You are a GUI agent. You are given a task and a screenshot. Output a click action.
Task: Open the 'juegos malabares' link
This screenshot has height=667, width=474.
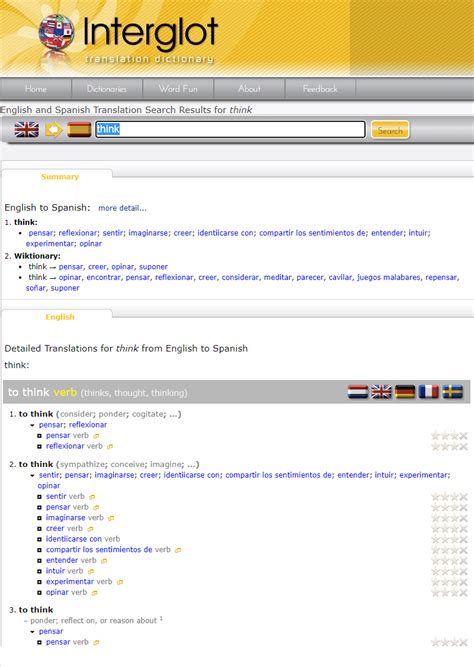coord(388,277)
